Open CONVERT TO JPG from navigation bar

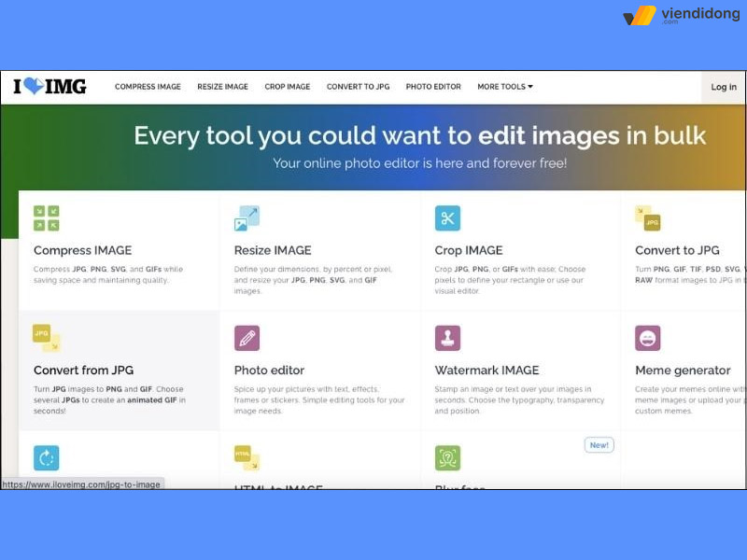point(358,87)
